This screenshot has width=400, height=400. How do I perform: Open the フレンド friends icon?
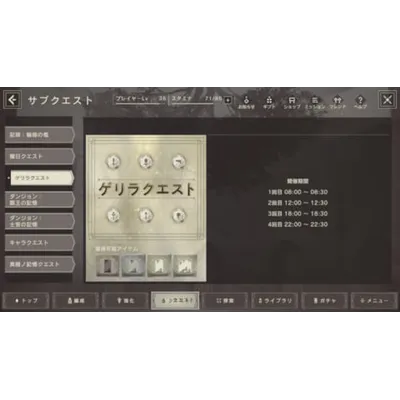point(337,102)
